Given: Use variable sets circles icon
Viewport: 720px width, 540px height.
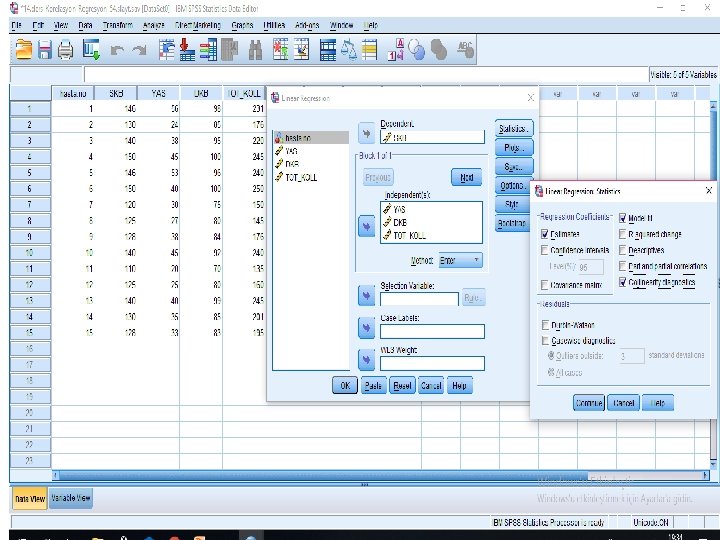Looking at the screenshot, I should (416, 50).
